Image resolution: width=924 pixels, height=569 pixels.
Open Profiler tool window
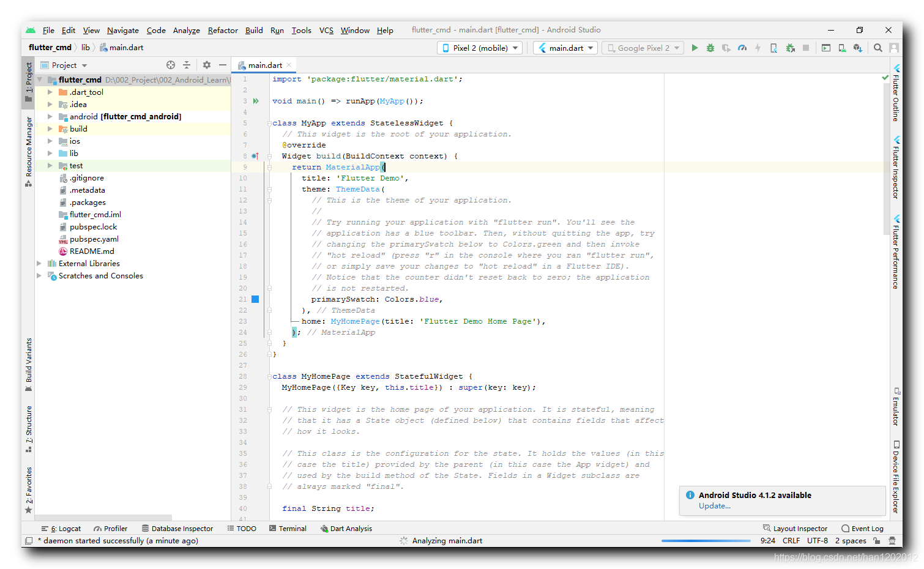pos(111,529)
